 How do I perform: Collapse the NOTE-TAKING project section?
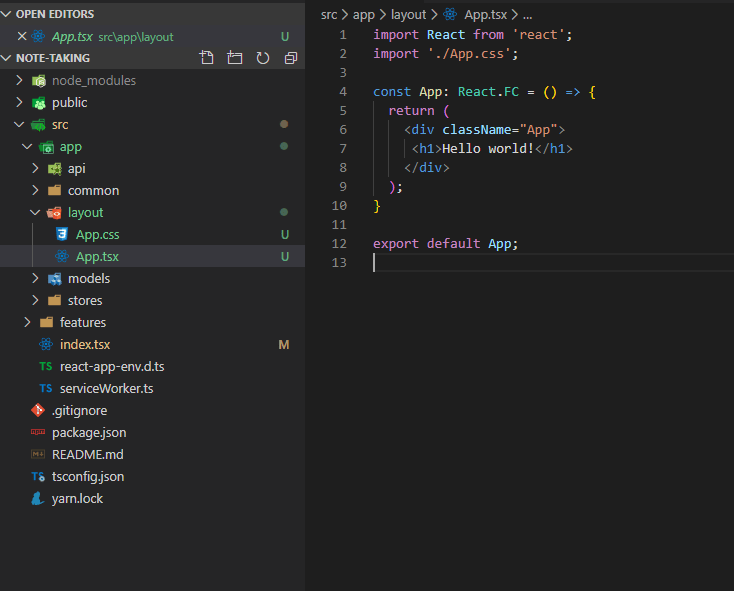(x=6, y=58)
